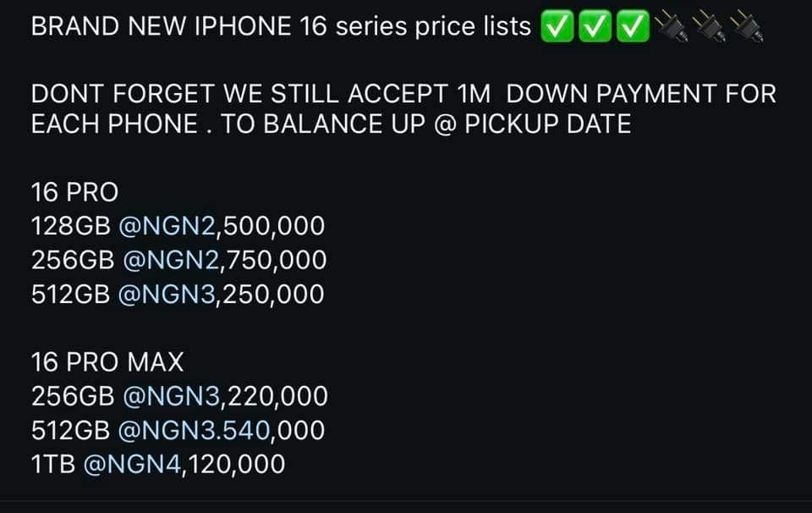
Task: Click the BALANCE UP @ PICKUP DATE text
Action: click(x=447, y=124)
